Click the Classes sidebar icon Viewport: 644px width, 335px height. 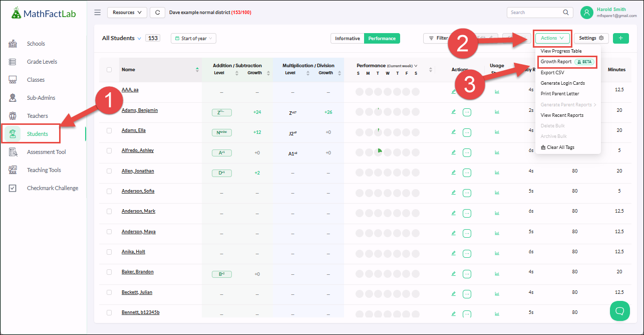pos(13,80)
